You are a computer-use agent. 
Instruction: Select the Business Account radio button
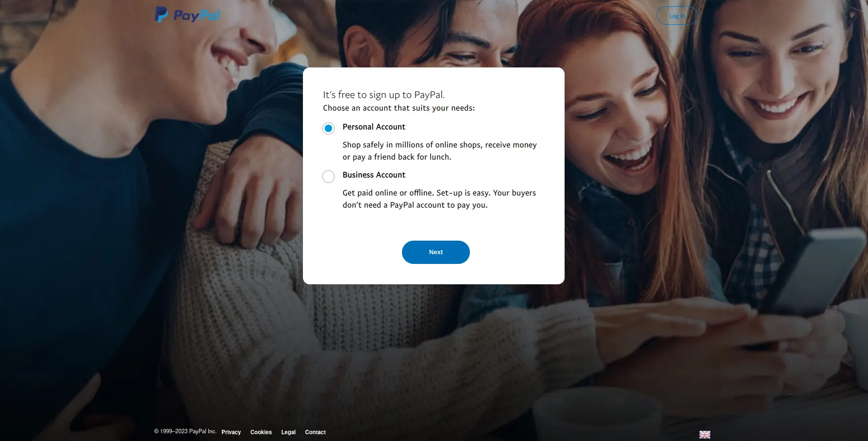tap(329, 177)
